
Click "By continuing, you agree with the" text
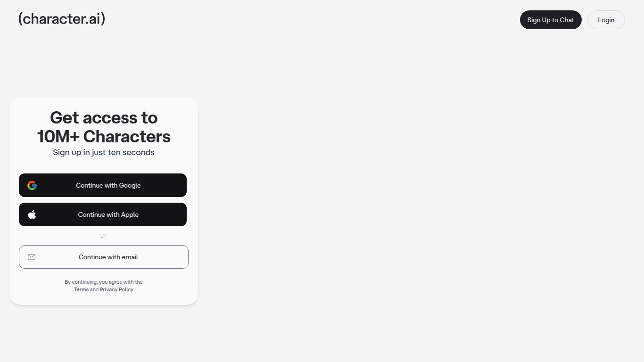pyautogui.click(x=104, y=282)
